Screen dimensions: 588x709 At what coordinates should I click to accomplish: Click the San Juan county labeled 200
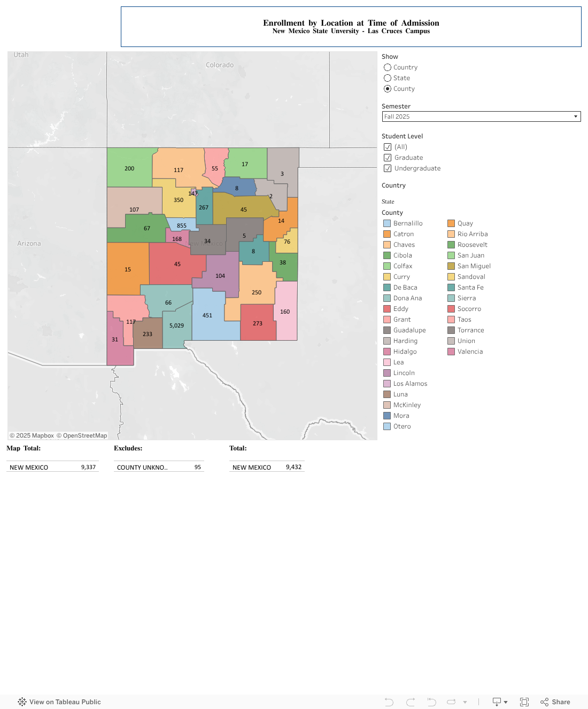tap(128, 168)
